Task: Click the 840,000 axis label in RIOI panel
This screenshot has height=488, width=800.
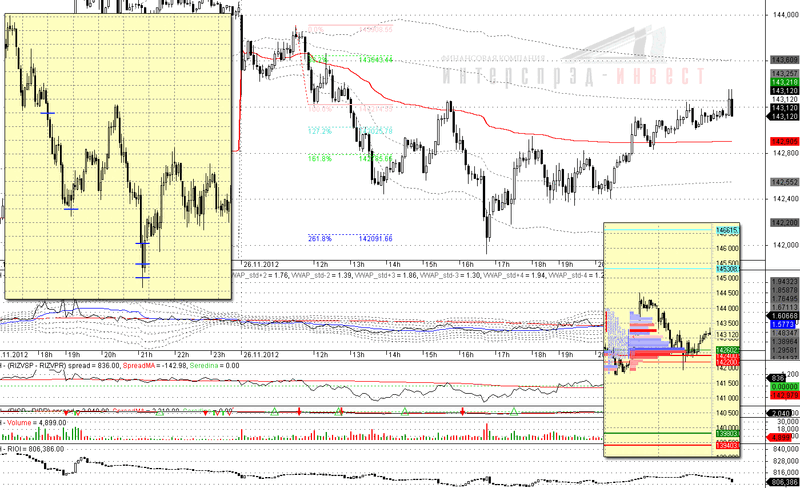Action: tap(786, 449)
